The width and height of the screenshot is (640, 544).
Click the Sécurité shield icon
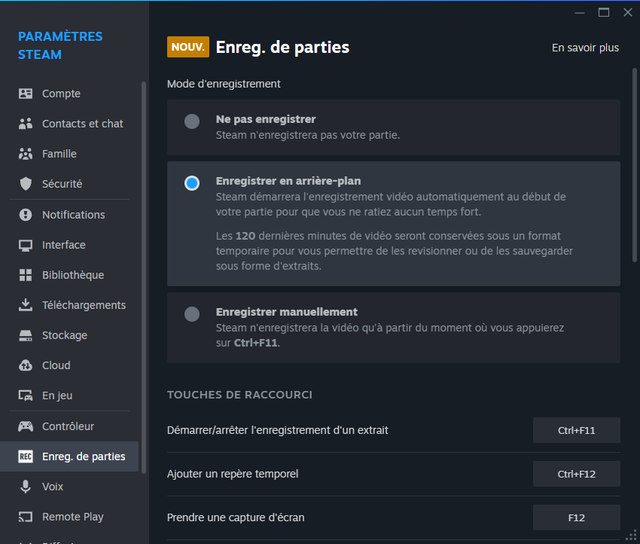(x=25, y=184)
